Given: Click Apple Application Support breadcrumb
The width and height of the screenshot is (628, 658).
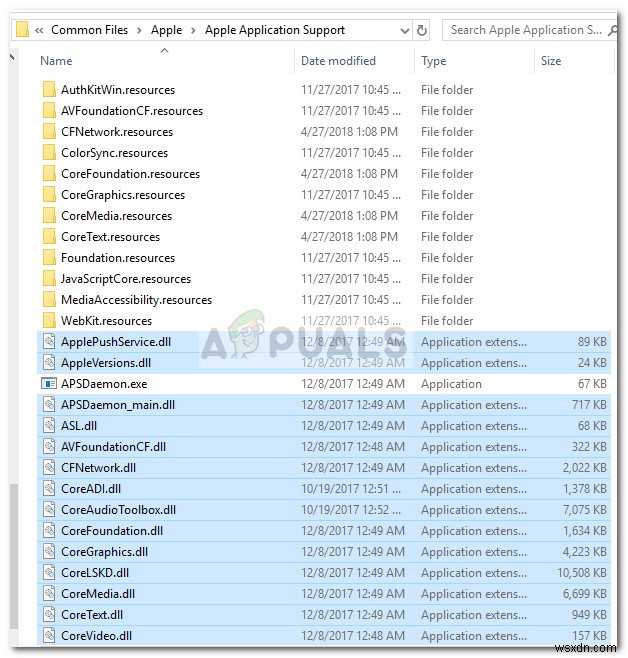Looking at the screenshot, I should 275,30.
